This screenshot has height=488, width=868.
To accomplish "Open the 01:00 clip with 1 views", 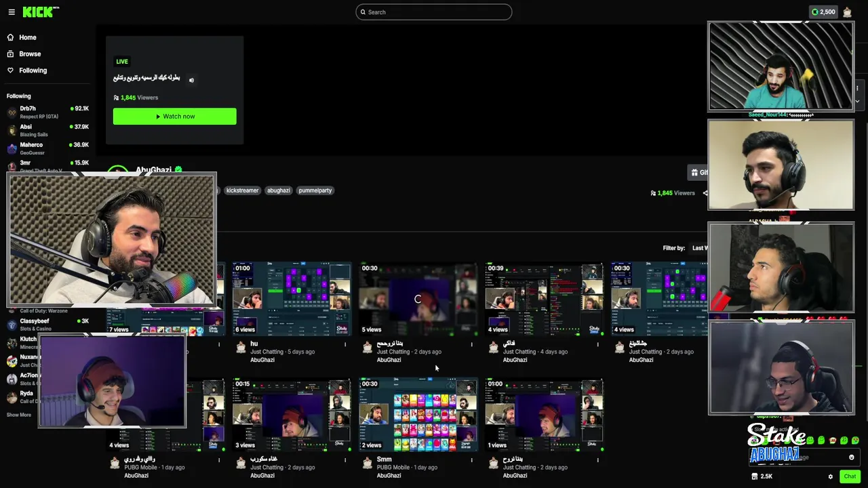I will tap(544, 415).
